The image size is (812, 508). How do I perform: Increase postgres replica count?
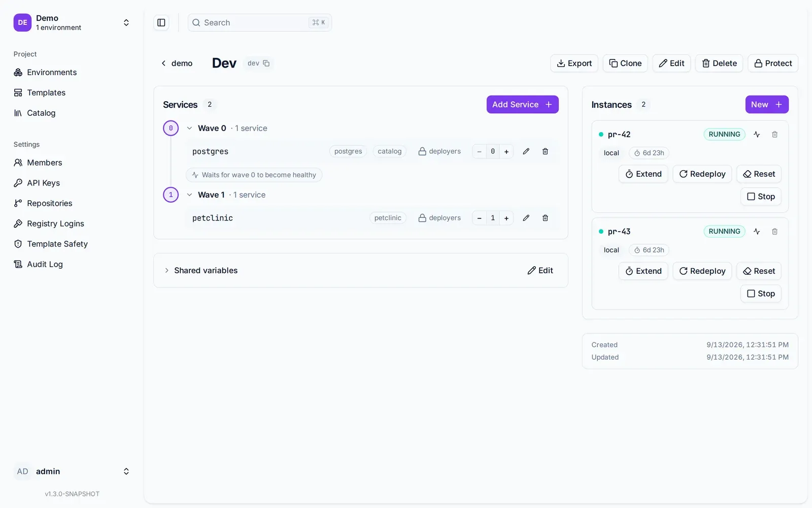point(506,151)
